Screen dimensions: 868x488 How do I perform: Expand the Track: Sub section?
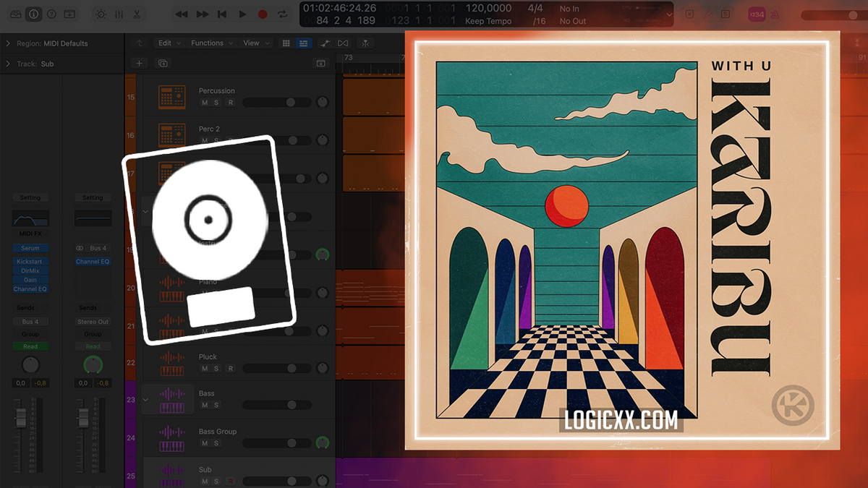pos(7,63)
